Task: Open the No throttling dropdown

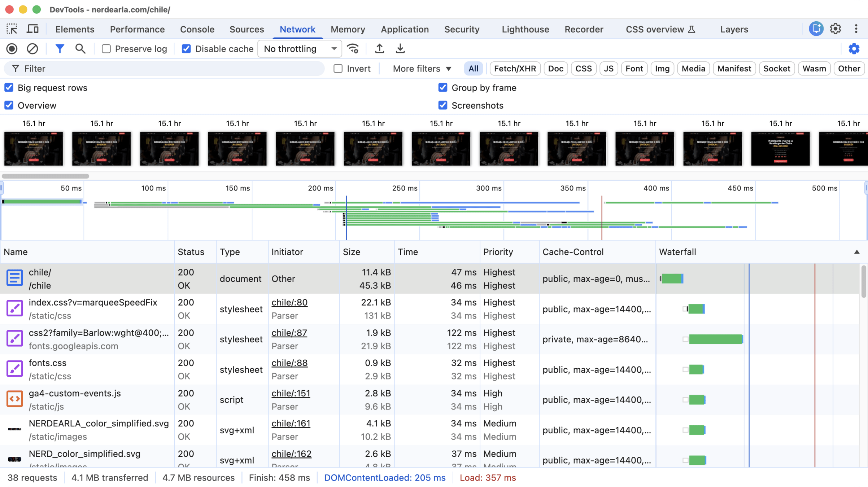Action: 300,49
